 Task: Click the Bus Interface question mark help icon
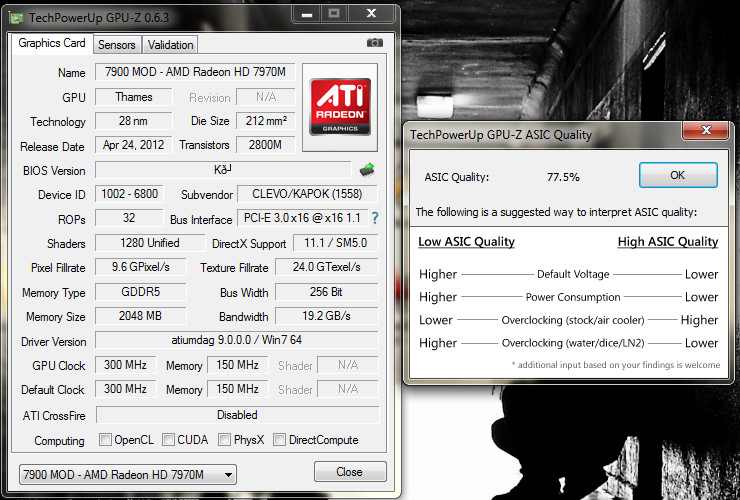click(x=375, y=218)
